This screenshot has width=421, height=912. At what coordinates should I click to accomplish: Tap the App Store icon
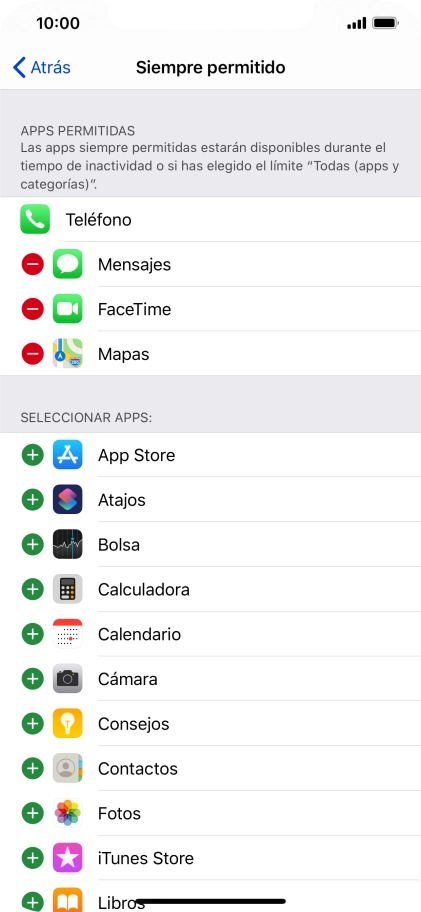[x=67, y=455]
